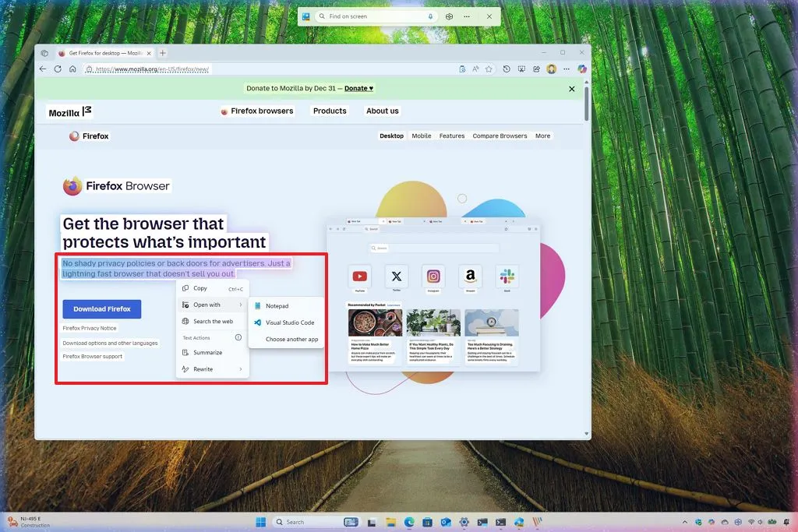Expand the Rewrite submenu
Image resolution: width=798 pixels, height=532 pixels.
tap(212, 369)
